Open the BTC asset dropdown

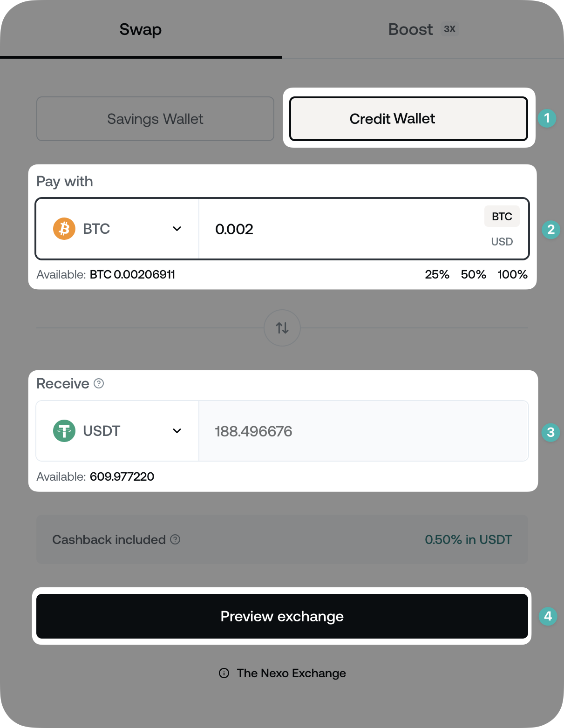(x=117, y=229)
